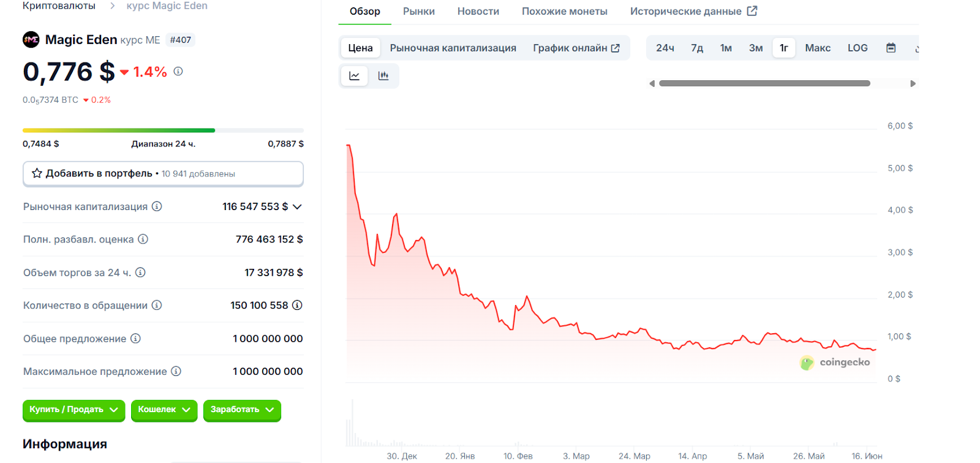The width and height of the screenshot is (980, 463).
Task: Open the Заработать dropdown
Action: [242, 410]
